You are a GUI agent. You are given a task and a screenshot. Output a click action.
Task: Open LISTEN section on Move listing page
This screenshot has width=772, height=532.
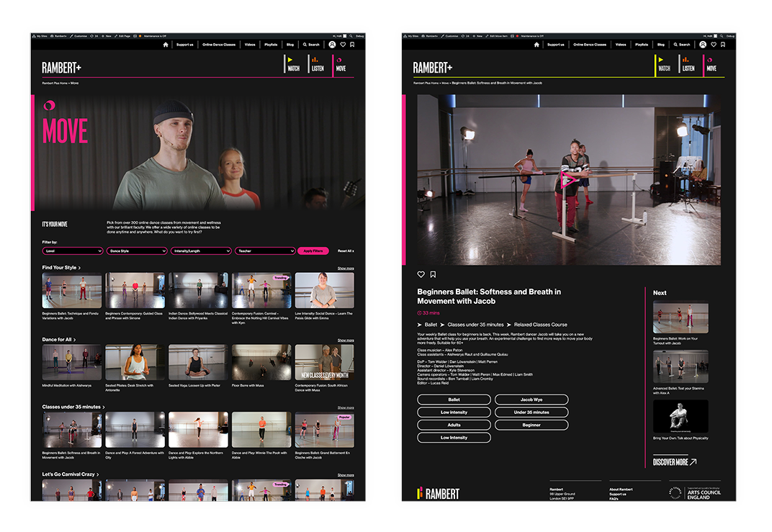[317, 65]
